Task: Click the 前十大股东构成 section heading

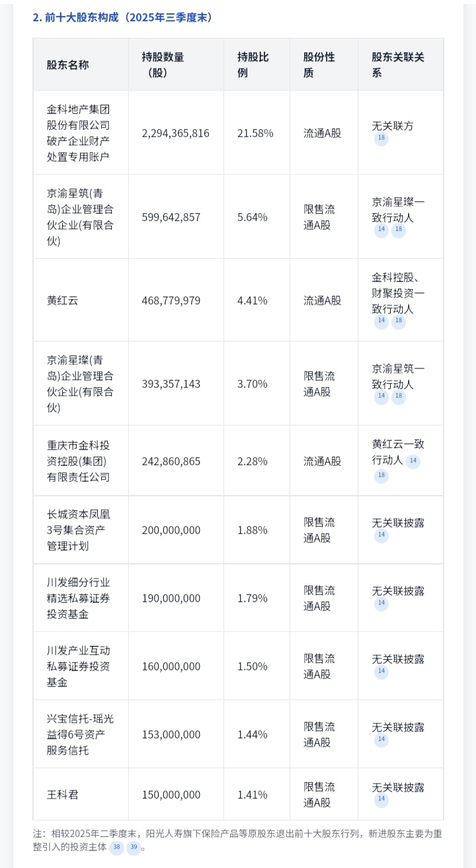Action: [x=122, y=18]
